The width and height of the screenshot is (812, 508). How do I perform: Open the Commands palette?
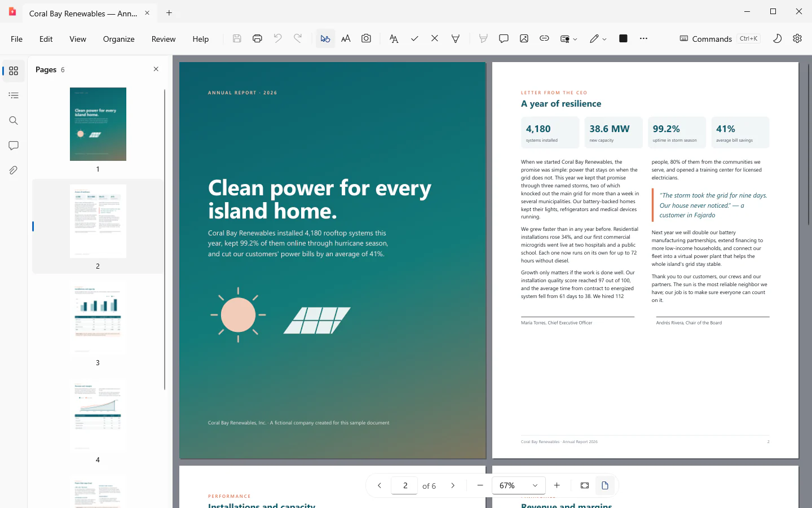pyautogui.click(x=720, y=38)
